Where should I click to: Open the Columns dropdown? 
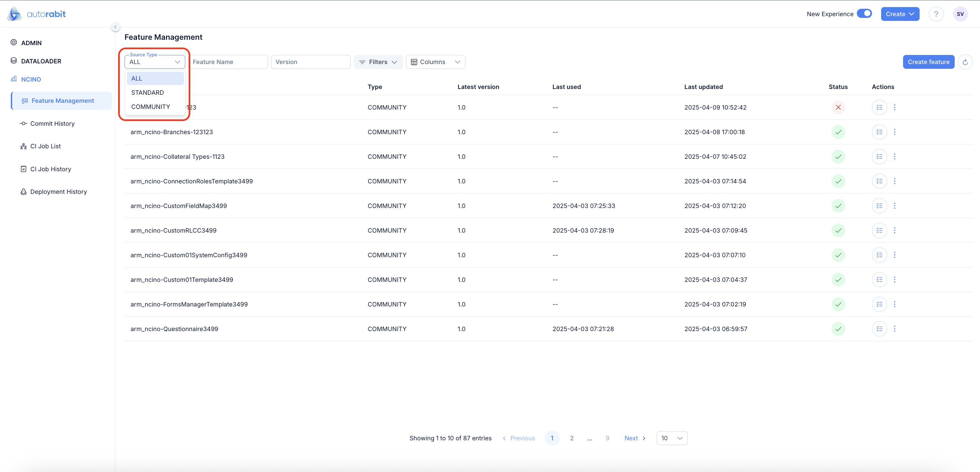(x=435, y=62)
